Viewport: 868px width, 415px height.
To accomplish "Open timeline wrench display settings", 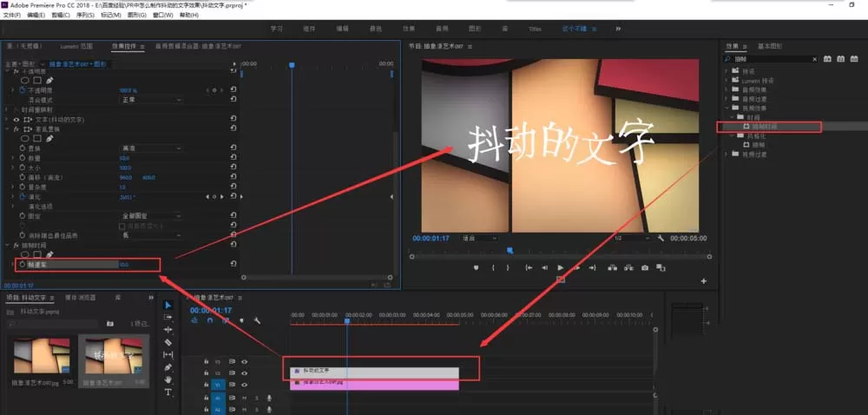I will coord(258,320).
